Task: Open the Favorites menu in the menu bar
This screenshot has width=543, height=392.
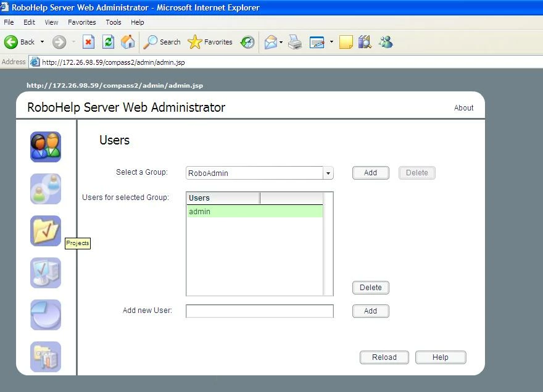Action: pos(81,22)
